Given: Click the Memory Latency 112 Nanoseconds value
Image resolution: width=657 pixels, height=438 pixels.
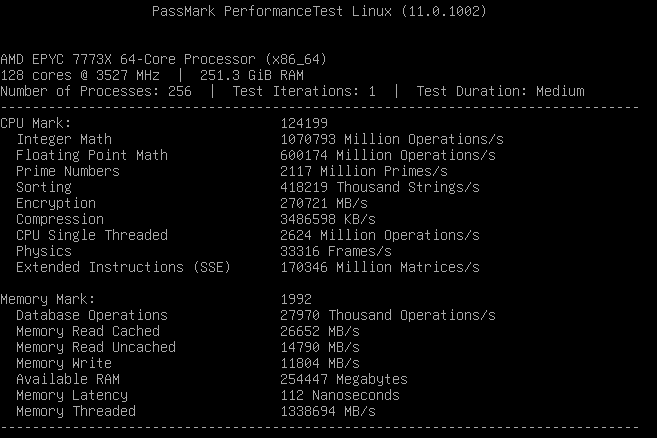Looking at the screenshot, I should tap(340, 395).
